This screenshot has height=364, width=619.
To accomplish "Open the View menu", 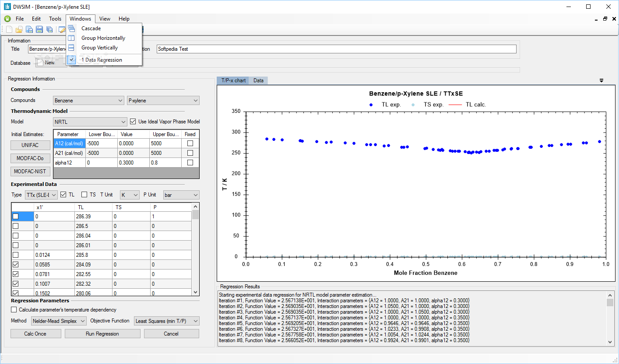I will 105,19.
